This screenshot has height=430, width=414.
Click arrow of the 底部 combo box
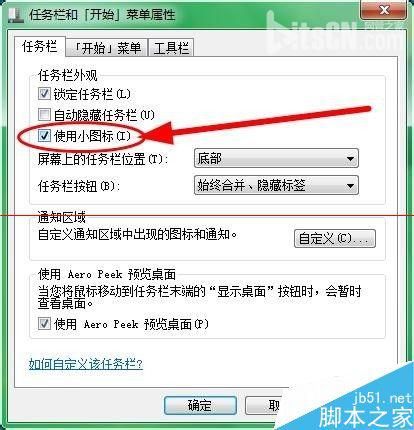tap(350, 159)
